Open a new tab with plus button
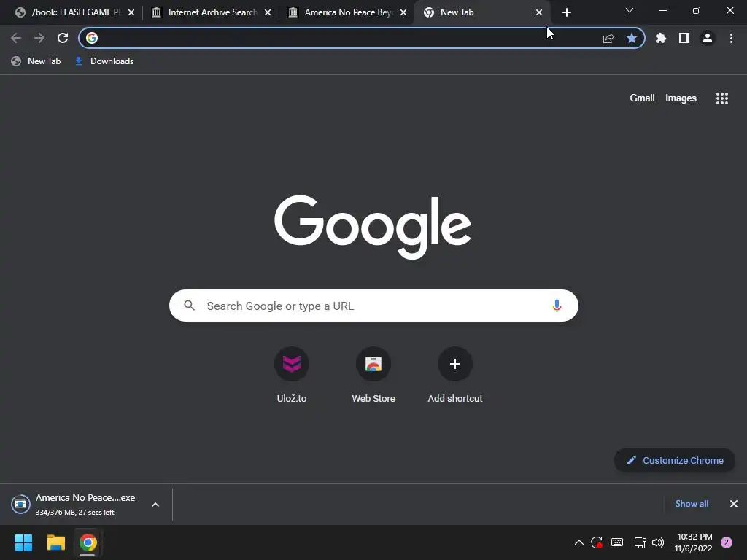This screenshot has width=747, height=560. point(566,12)
